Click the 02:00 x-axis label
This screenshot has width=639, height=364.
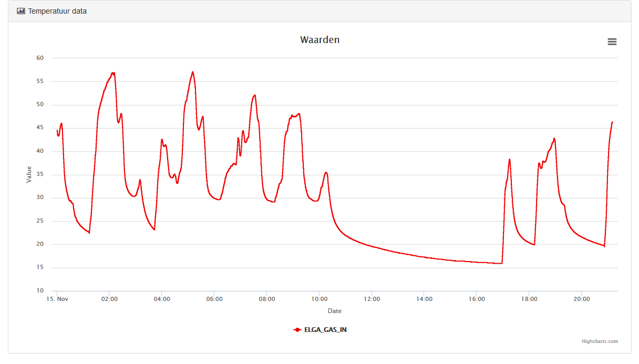(x=109, y=299)
